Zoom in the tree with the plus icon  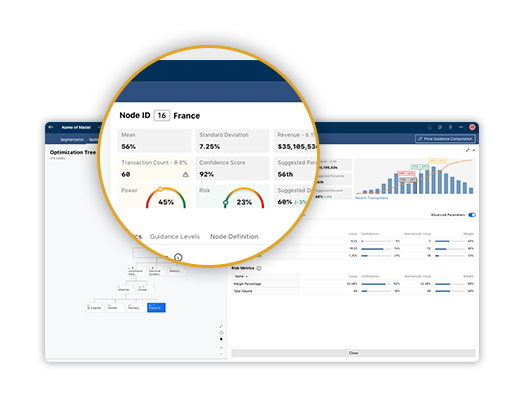(221, 348)
